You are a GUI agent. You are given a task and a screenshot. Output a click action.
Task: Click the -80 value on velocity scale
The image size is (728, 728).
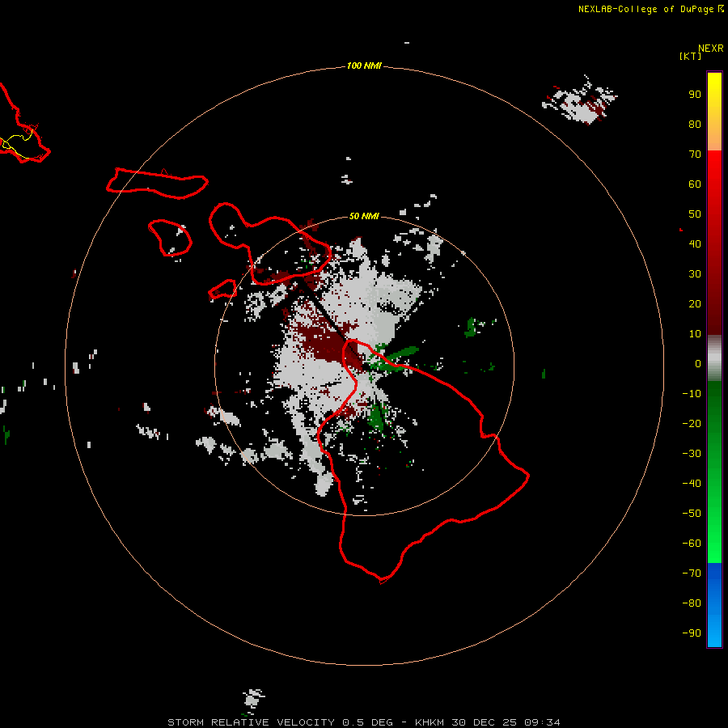coord(692,603)
